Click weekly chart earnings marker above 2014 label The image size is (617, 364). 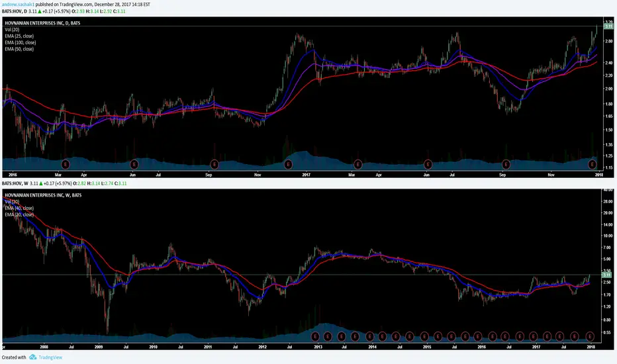tap(369, 336)
